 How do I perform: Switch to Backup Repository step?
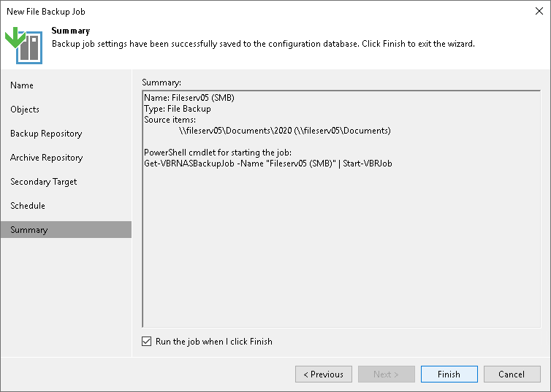click(x=46, y=134)
